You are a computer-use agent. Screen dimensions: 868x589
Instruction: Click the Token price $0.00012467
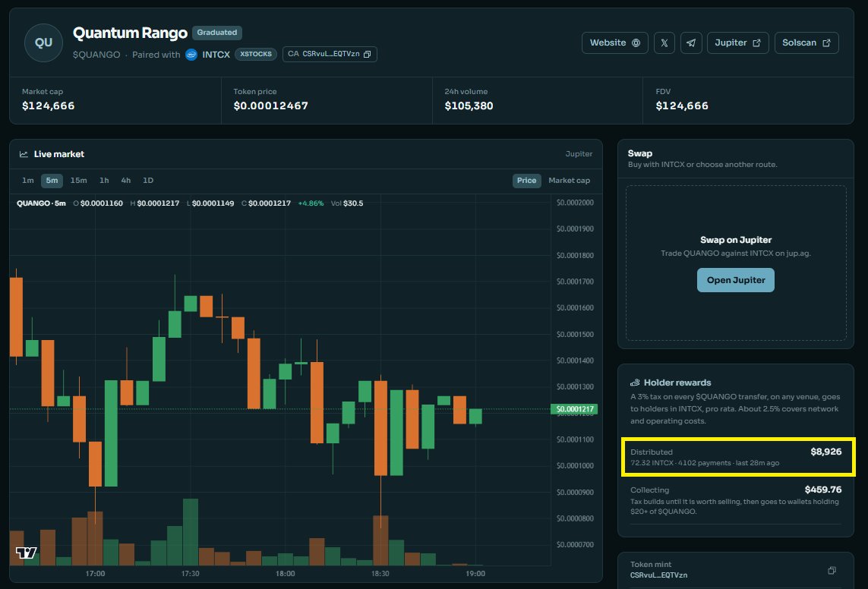(x=270, y=106)
